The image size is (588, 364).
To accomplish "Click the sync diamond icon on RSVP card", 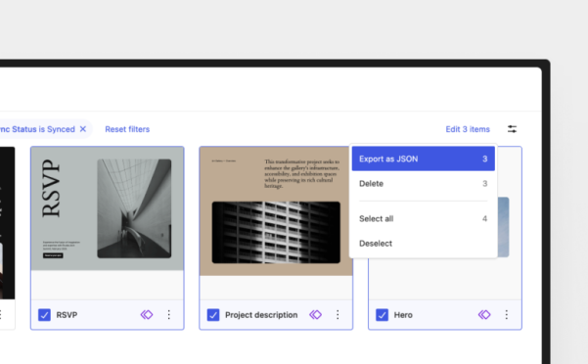I will coord(147,314).
